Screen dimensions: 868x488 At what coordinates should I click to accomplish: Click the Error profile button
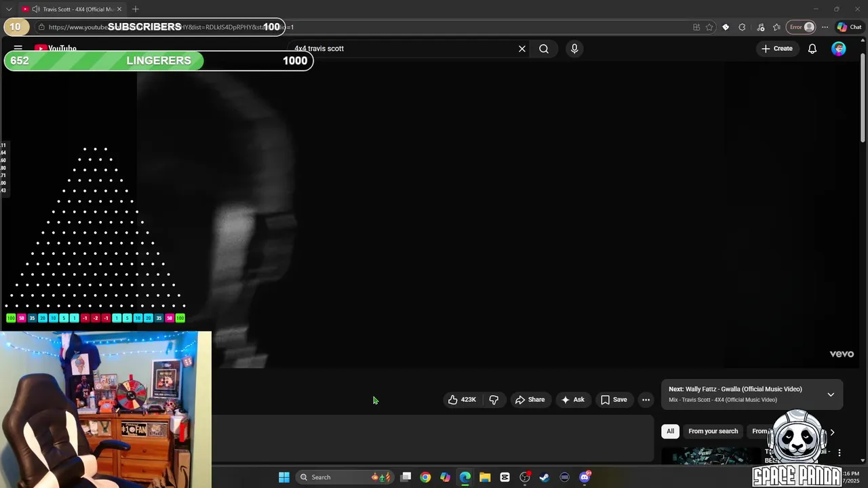click(801, 27)
